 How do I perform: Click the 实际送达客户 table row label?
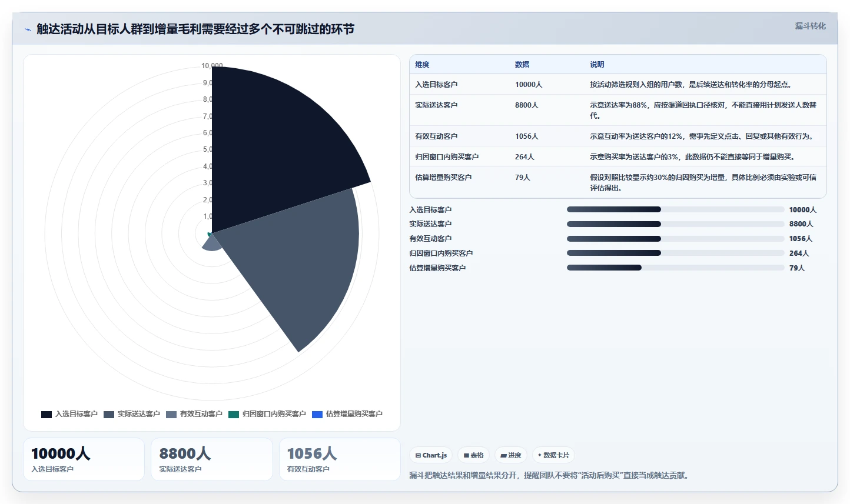pos(436,105)
